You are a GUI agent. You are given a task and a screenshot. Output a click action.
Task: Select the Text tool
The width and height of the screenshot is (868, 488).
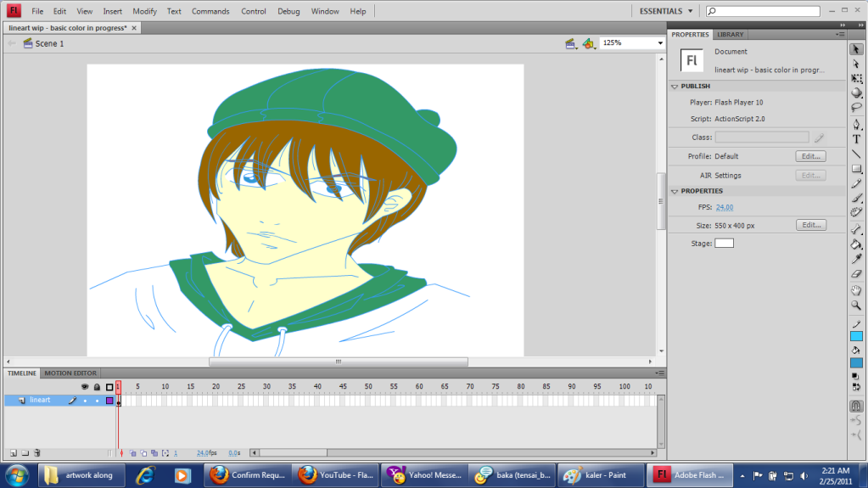click(856, 139)
